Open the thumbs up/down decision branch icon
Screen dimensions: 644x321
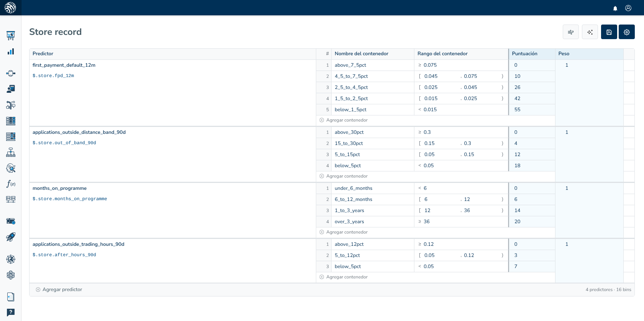(11, 105)
